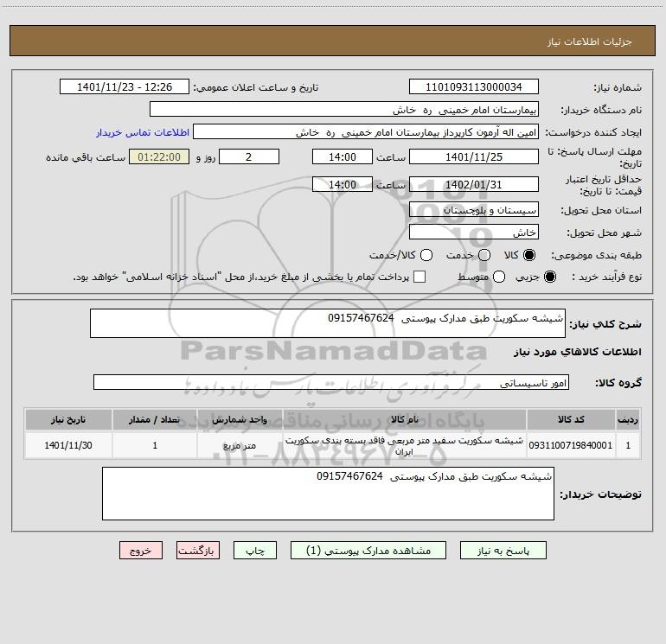Click the days remaining field showing 2
This screenshot has height=644, width=666.
[249, 156]
